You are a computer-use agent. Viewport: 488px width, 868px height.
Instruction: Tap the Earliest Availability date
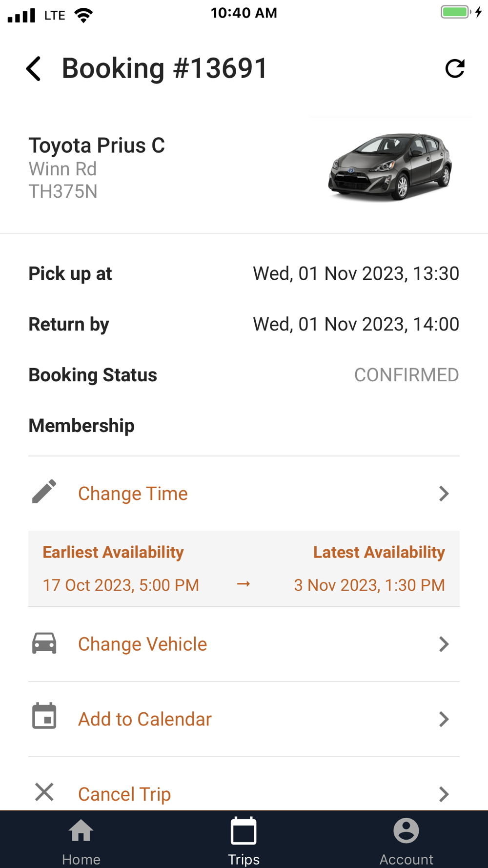121,585
